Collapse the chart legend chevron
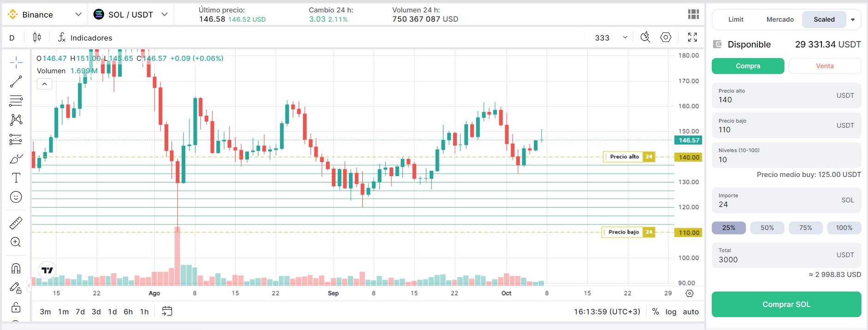The width and height of the screenshot is (868, 330). click(45, 84)
